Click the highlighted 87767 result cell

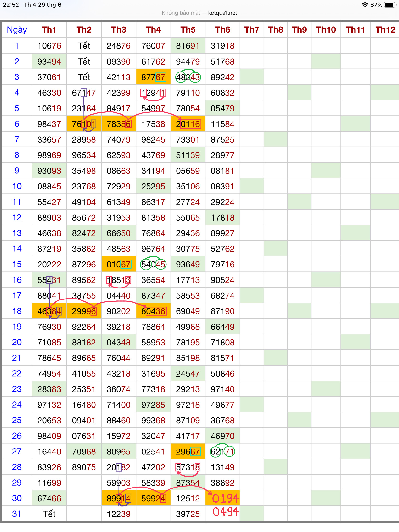(x=153, y=77)
